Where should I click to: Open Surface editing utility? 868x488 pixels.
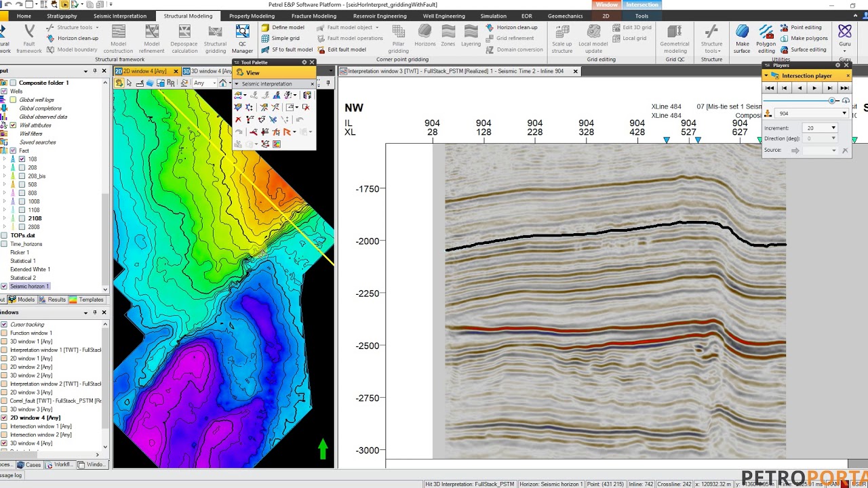pos(804,49)
